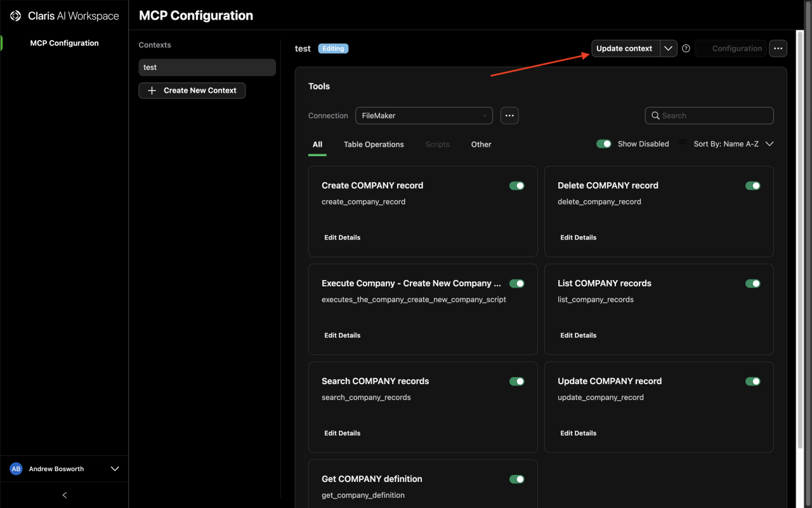Click the magnifier icon in the search field
812x508 pixels.
656,116
